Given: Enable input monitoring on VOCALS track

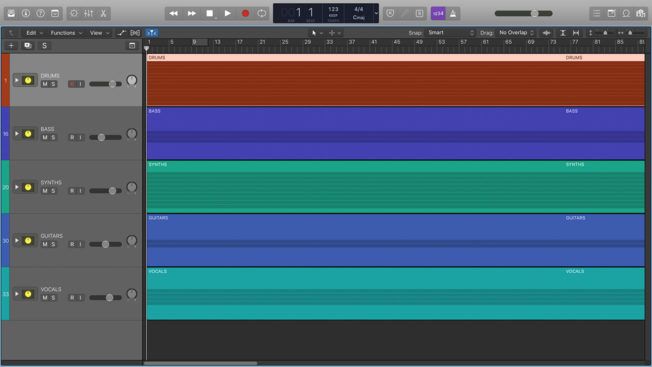Looking at the screenshot, I should point(80,298).
